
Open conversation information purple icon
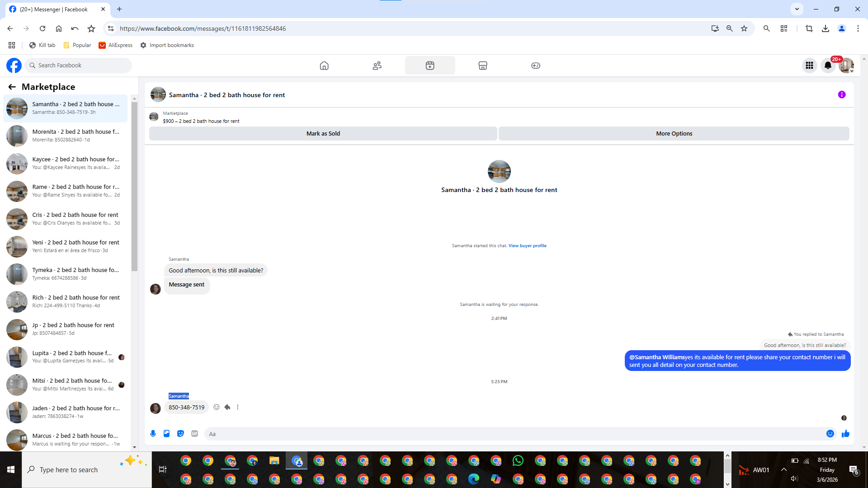pyautogui.click(x=842, y=94)
